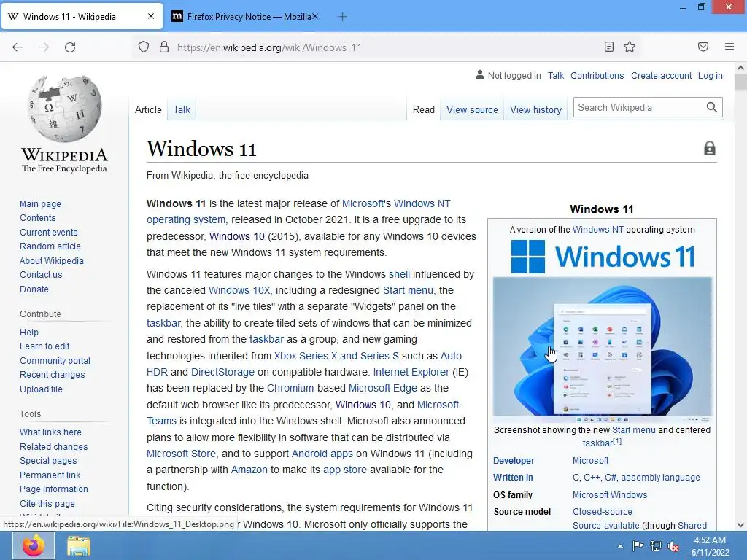This screenshot has width=747, height=560.
Task: Open the Xbox Series X and Series S link
Action: (x=336, y=356)
